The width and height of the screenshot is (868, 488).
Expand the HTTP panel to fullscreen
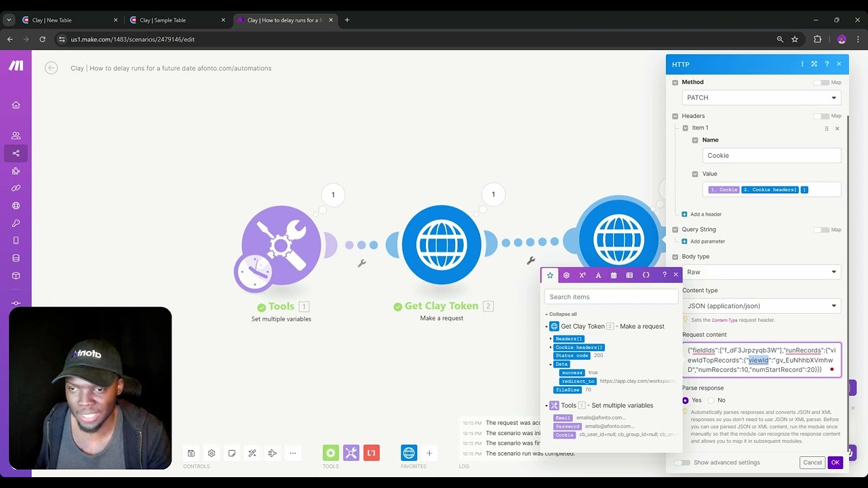[814, 64]
